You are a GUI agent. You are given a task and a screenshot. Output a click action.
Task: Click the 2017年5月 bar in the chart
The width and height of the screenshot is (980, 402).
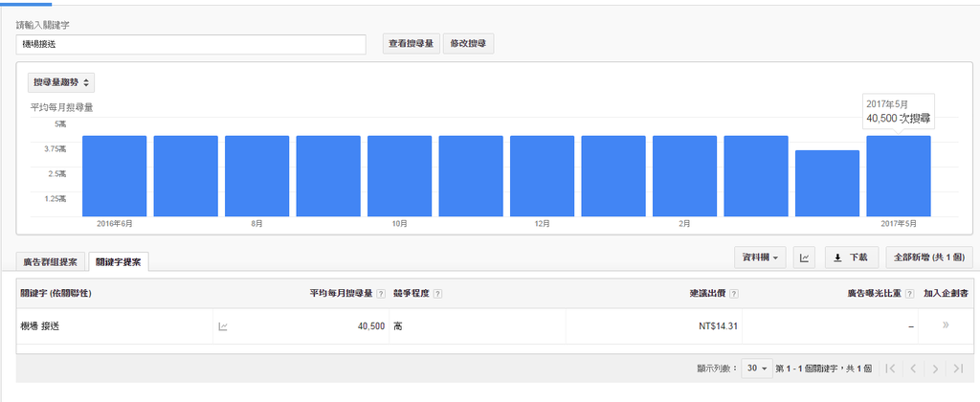click(898, 176)
